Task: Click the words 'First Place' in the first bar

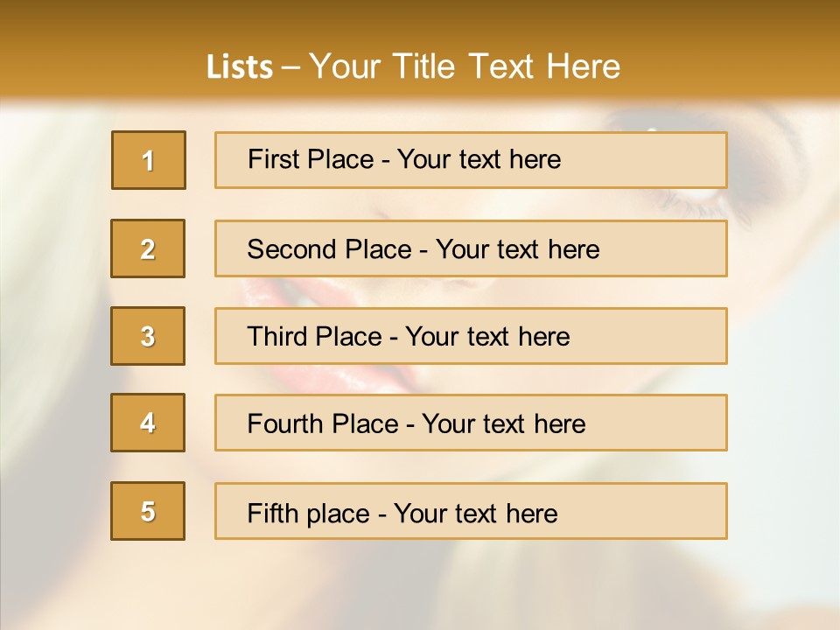Action: pos(311,159)
